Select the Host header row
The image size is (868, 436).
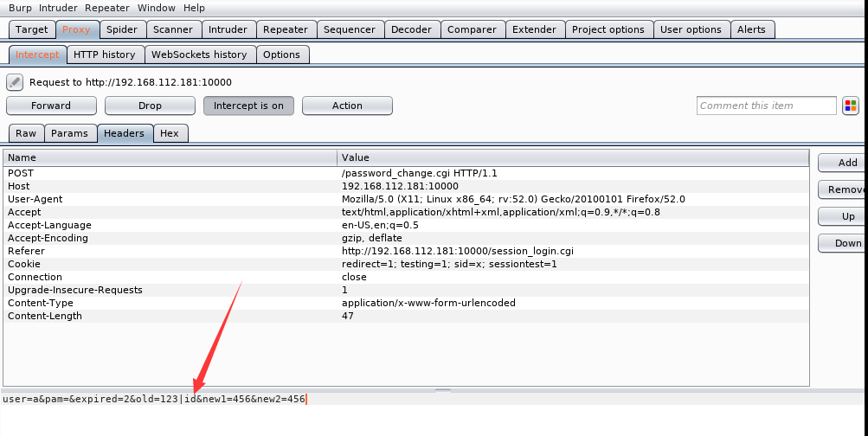coord(407,187)
